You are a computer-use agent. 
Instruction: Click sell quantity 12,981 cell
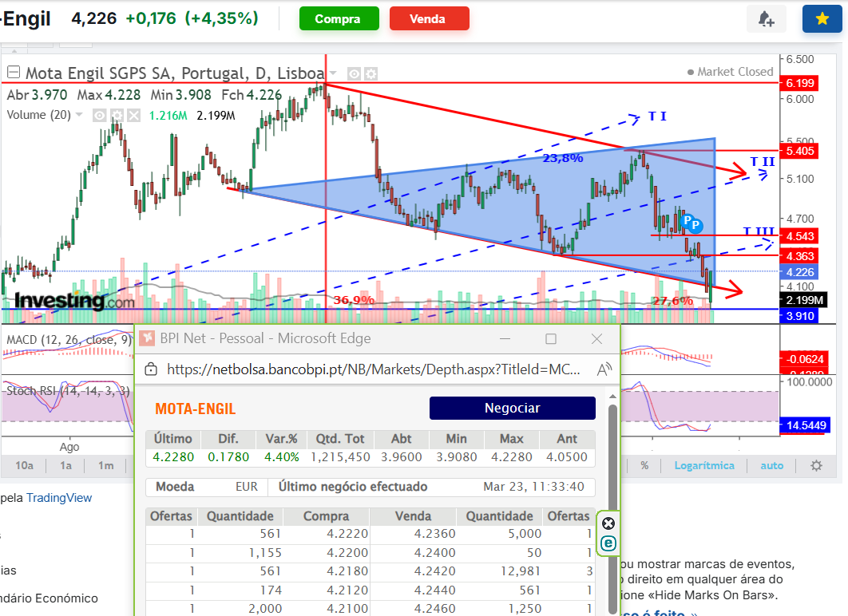coord(521,571)
